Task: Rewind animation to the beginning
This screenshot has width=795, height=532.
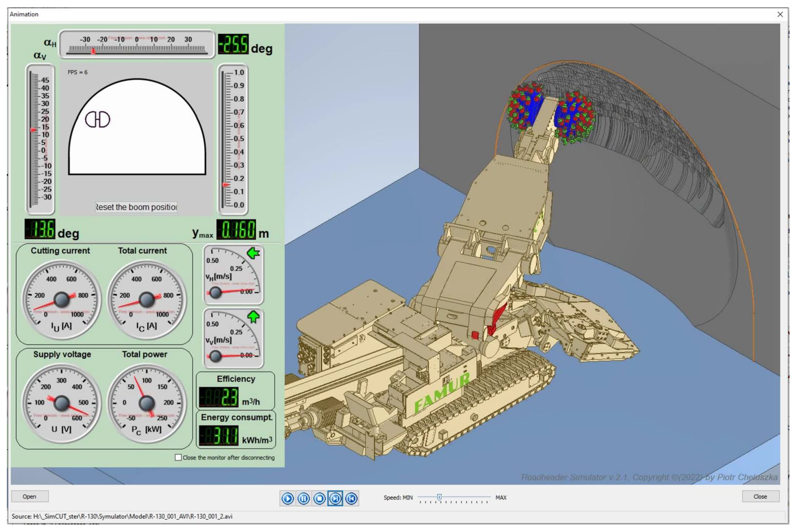Action: 351,498
